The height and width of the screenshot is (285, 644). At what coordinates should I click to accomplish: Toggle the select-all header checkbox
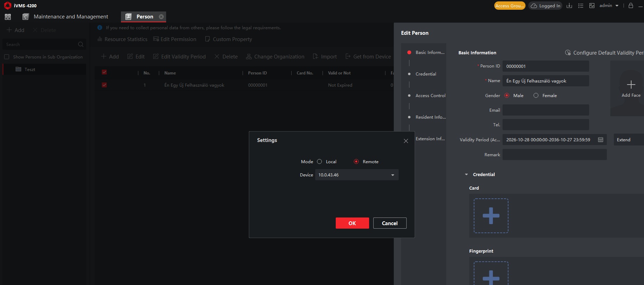104,72
